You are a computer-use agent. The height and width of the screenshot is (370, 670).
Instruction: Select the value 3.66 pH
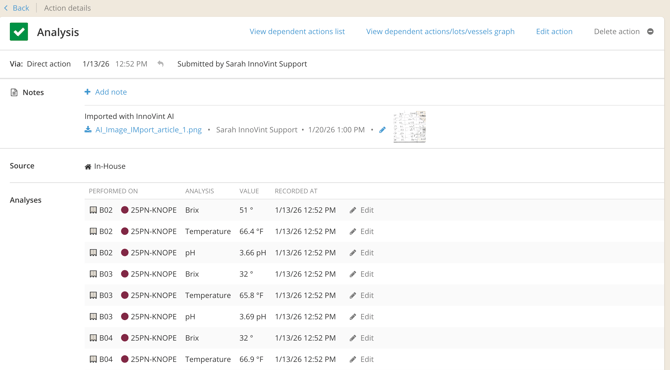(x=253, y=253)
